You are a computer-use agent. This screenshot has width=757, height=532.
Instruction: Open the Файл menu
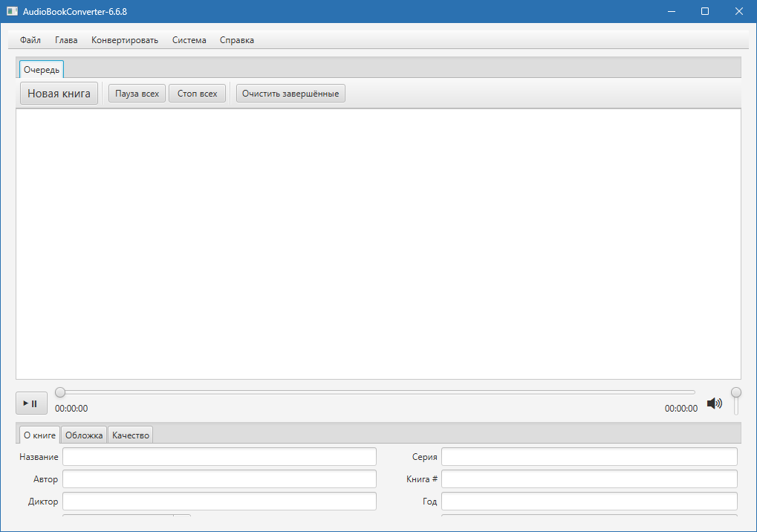click(x=30, y=40)
